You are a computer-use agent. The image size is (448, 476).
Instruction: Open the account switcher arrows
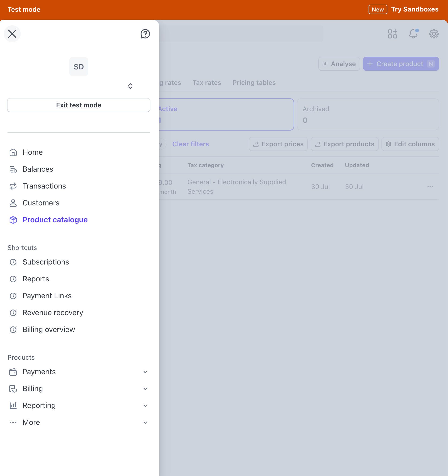pyautogui.click(x=130, y=86)
